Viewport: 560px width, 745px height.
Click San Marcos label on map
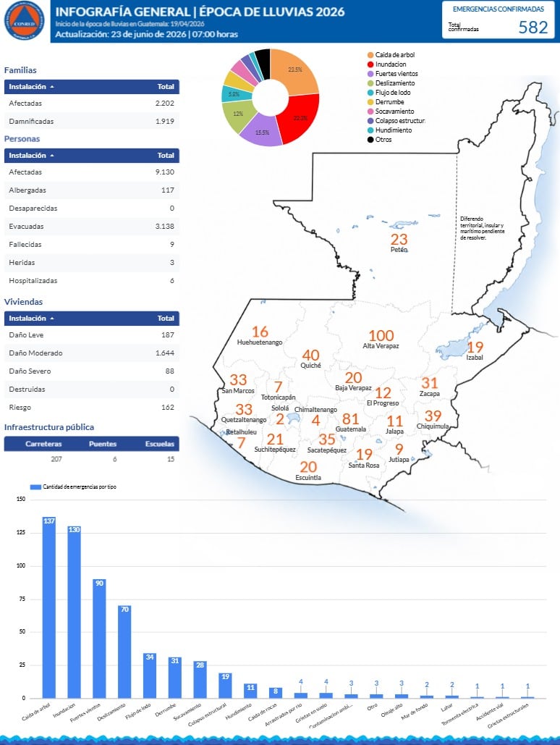[238, 390]
